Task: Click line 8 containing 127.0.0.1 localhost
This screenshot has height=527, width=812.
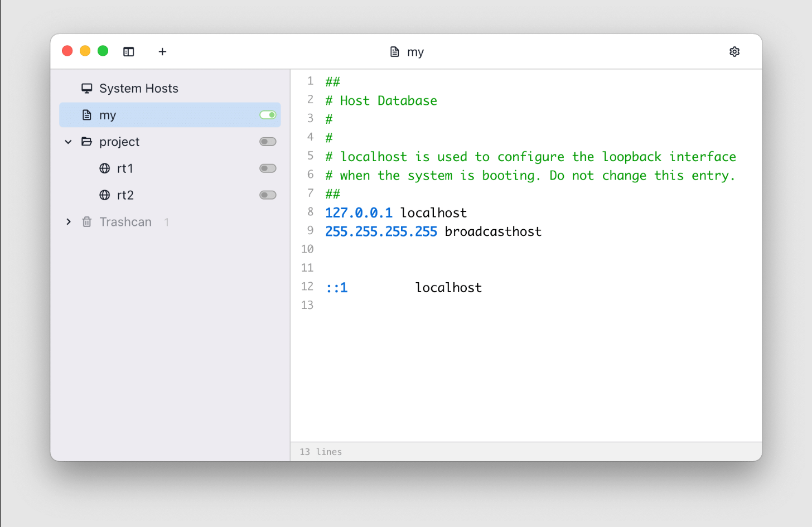Action: click(x=396, y=212)
